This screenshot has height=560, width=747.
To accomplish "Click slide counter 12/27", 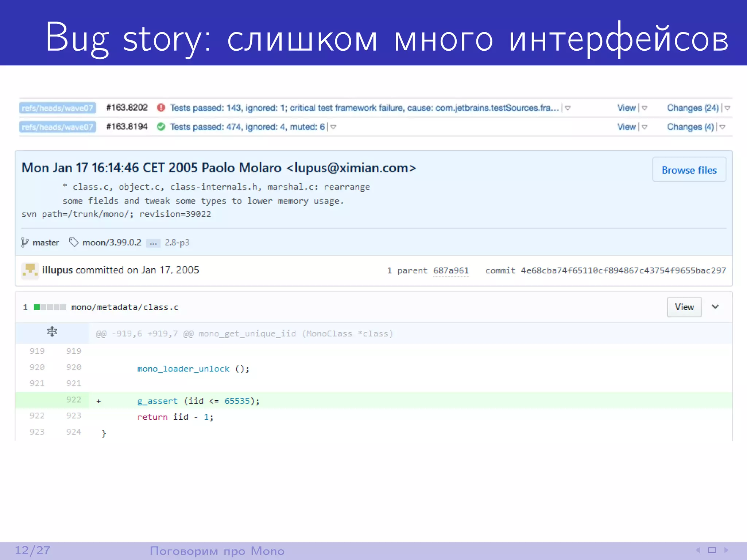I will (x=32, y=550).
